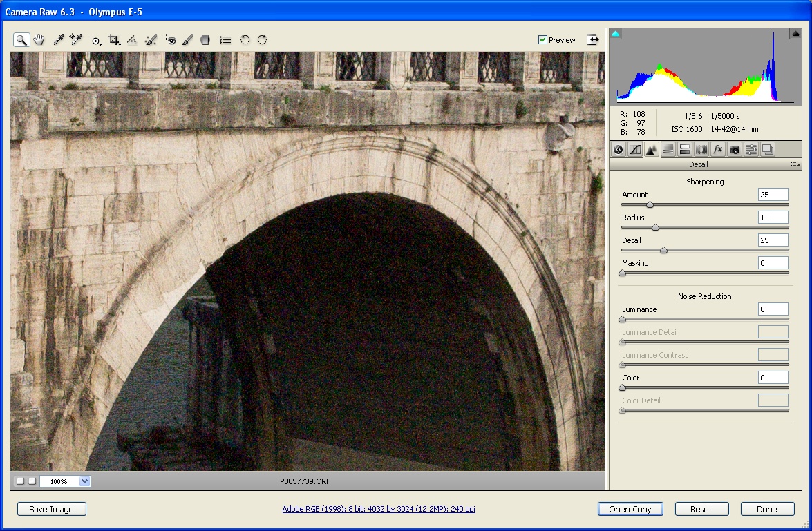Viewport: 812px width, 531px height.
Task: Click the arch image preview area
Action: (308, 261)
